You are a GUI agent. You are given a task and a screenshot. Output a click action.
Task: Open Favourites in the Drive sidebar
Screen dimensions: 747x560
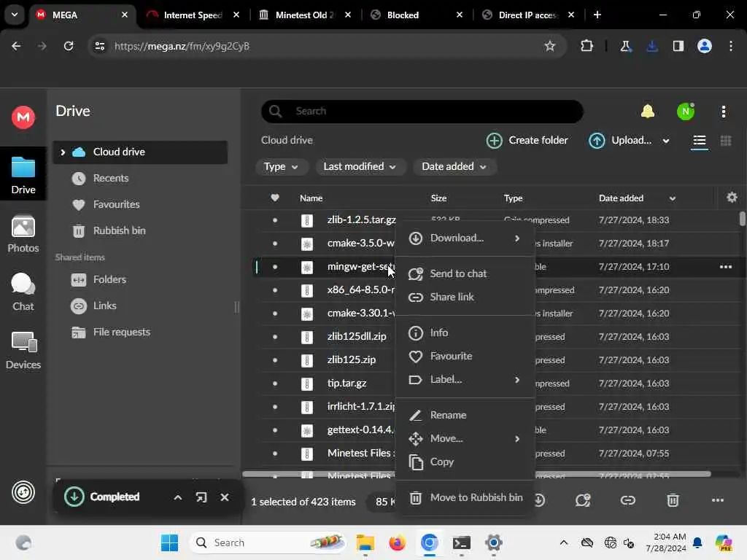point(140,205)
